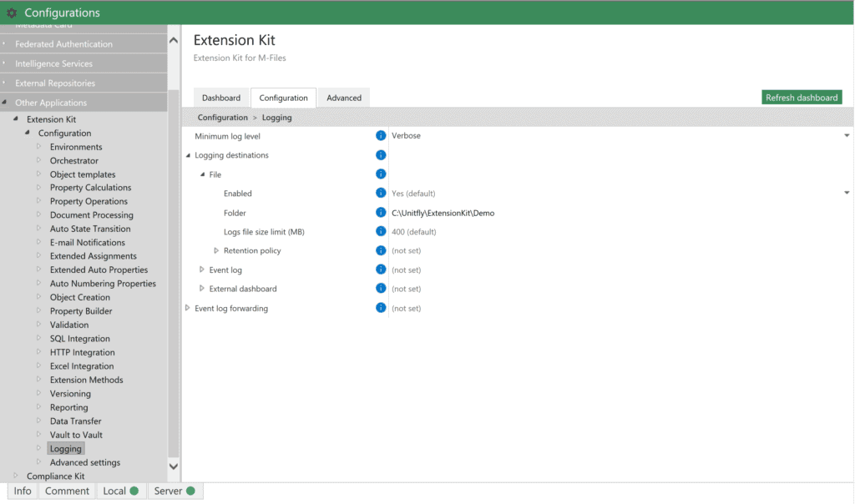Open Auto Numbering Properties item
The image size is (855, 504).
[x=103, y=284]
